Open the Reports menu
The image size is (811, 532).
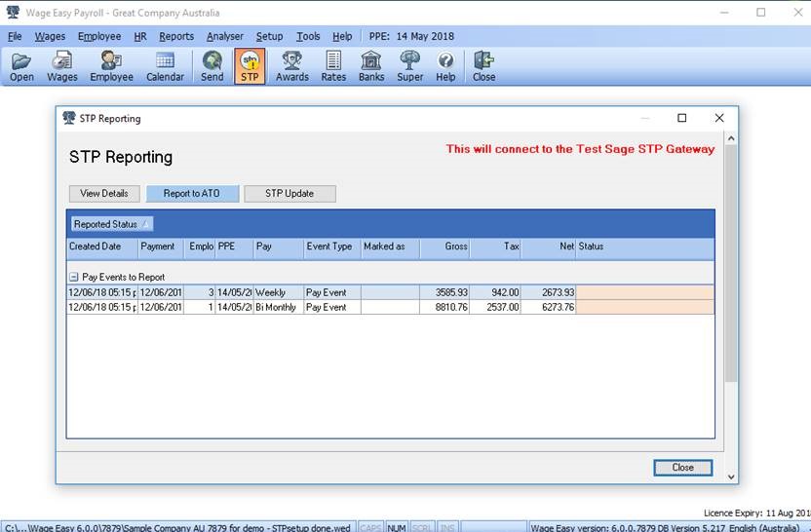click(176, 37)
